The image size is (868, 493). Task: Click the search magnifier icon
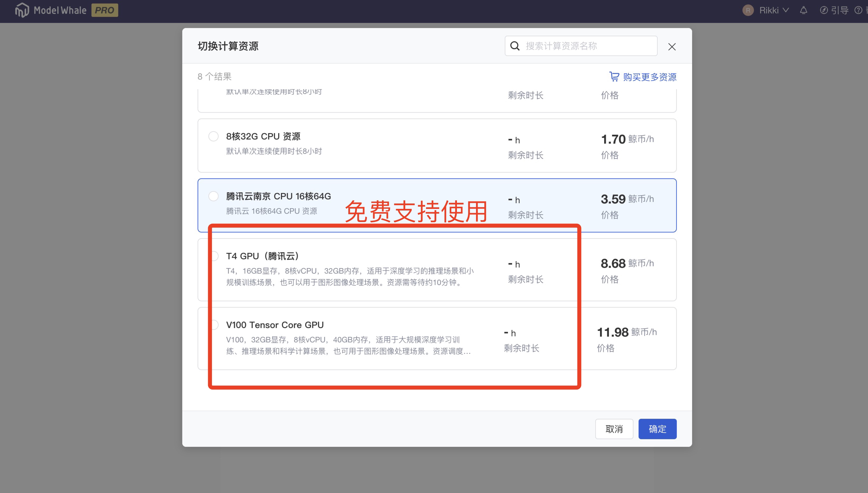tap(515, 46)
